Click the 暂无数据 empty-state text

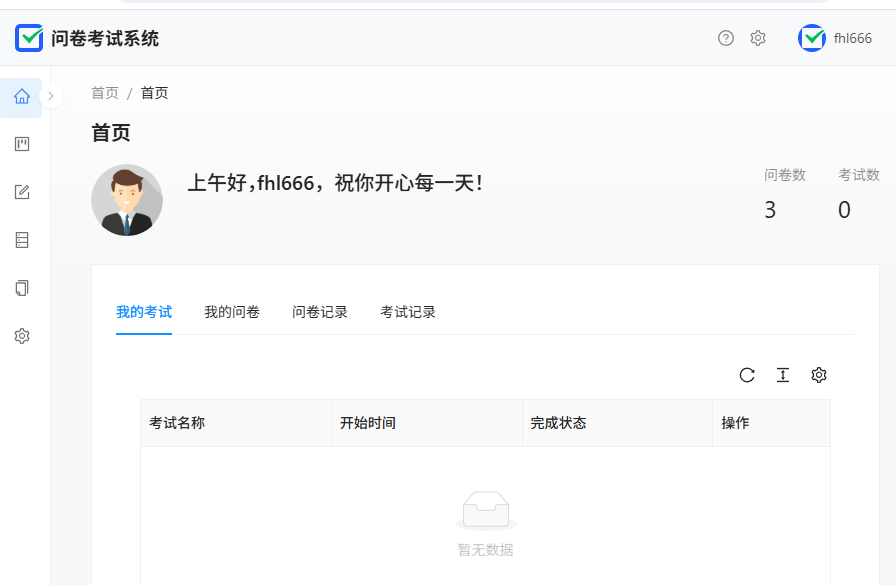(x=486, y=550)
